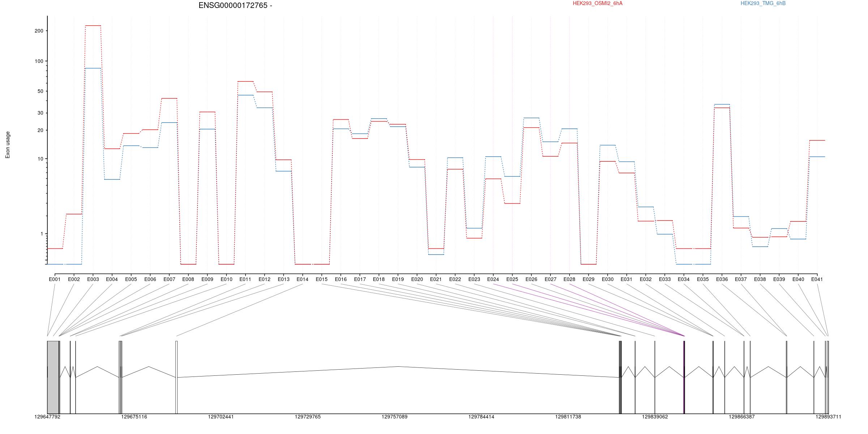Select exon label E014
The width and height of the screenshot is (868, 434).
click(x=302, y=279)
